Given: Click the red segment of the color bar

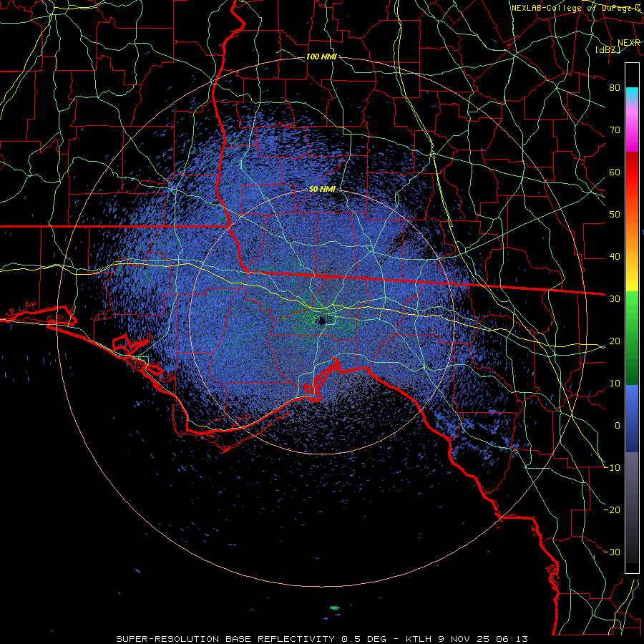Looking at the screenshot, I should click(x=632, y=172).
